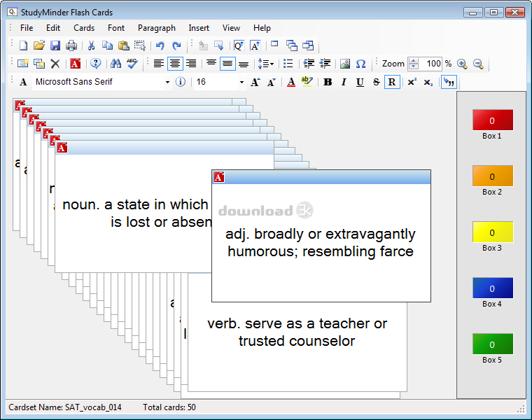Viewport: 532px width, 420px height.
Task: Shrink the font size
Action: point(272,82)
